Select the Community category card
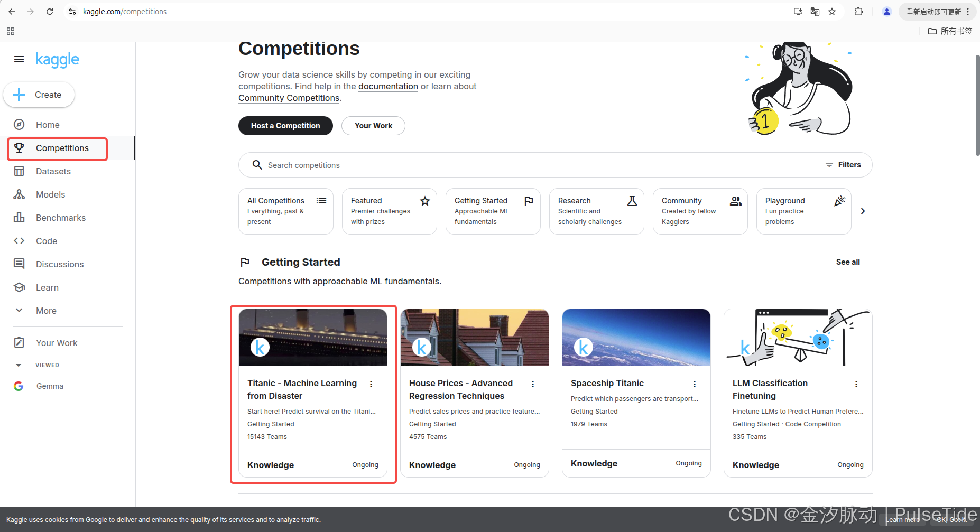Viewport: 980px width, 532px height. click(x=700, y=211)
